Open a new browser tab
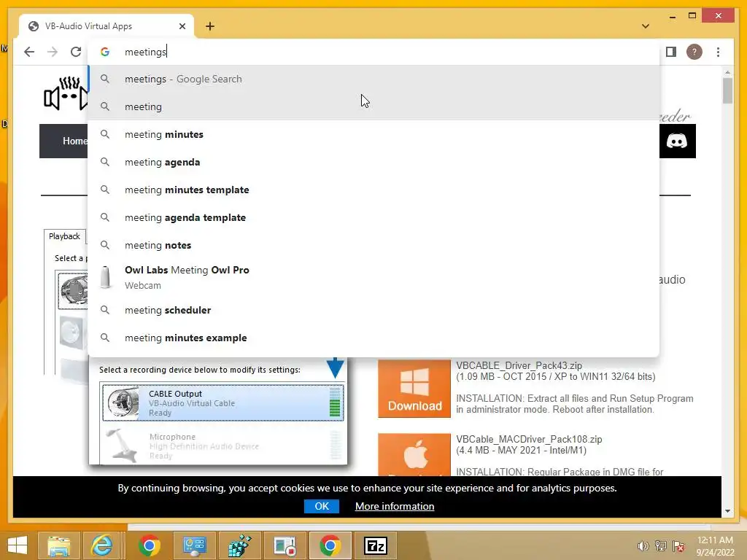 coord(210,26)
